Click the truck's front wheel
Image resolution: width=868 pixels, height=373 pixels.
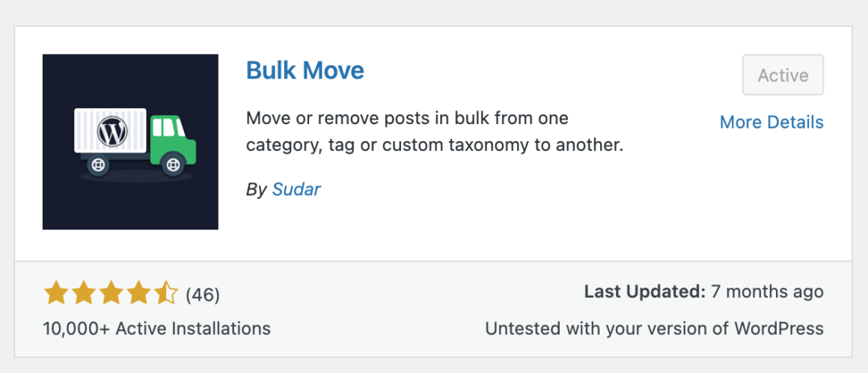coord(173,164)
